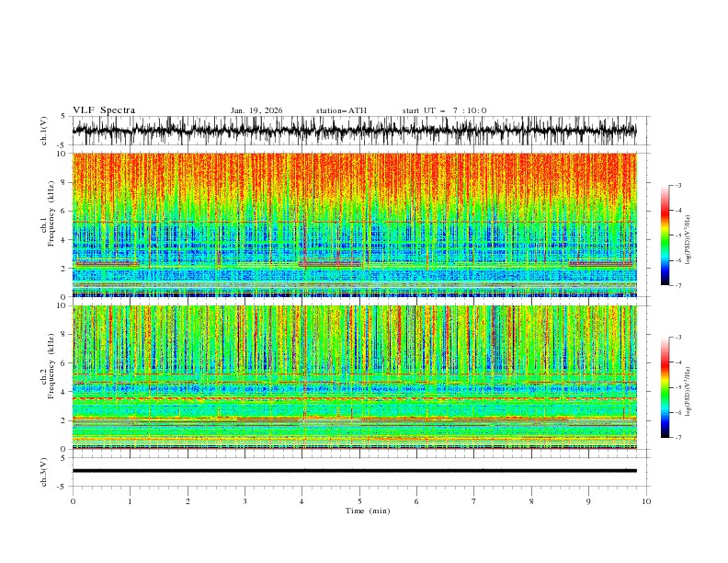The height and width of the screenshot is (563, 728).
Task: Click time axis tick label "3"
Action: (x=245, y=501)
